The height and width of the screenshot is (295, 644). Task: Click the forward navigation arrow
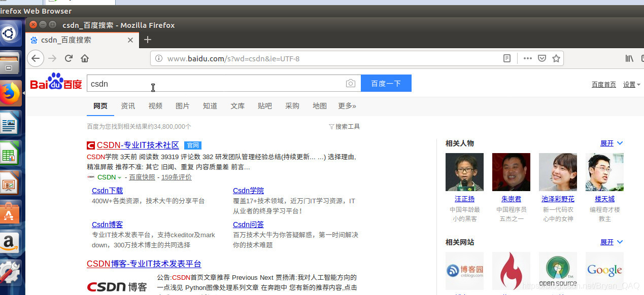52,58
